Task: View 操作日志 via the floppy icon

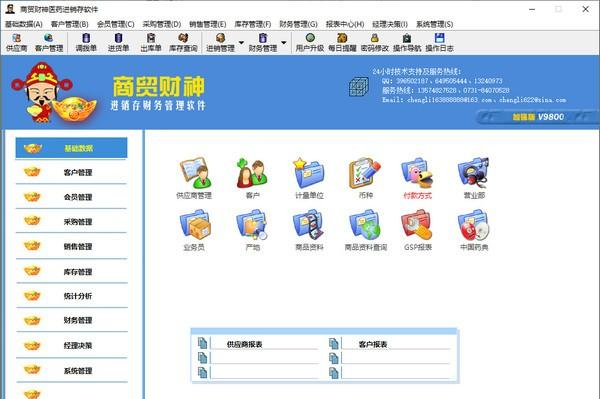Action: [x=439, y=42]
